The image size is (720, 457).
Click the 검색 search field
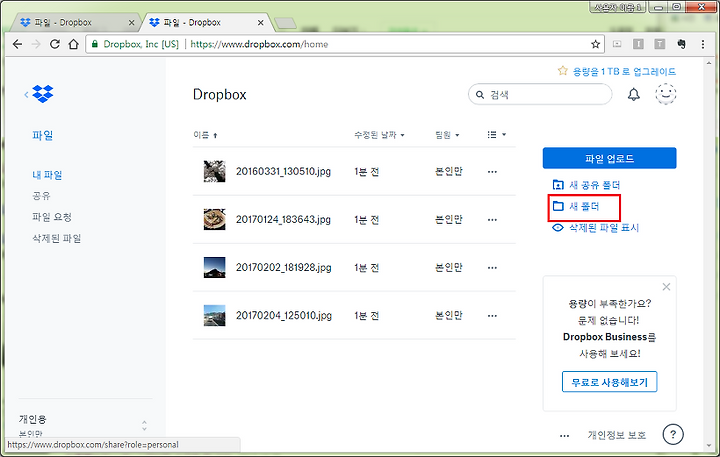point(540,95)
